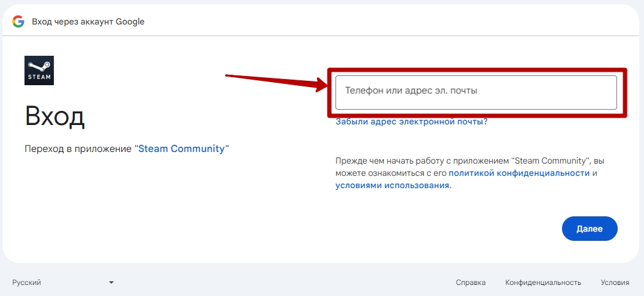This screenshot has height=296, width=644.
Task: Open the 'Конфиденциальность' footer link
Action: (543, 283)
